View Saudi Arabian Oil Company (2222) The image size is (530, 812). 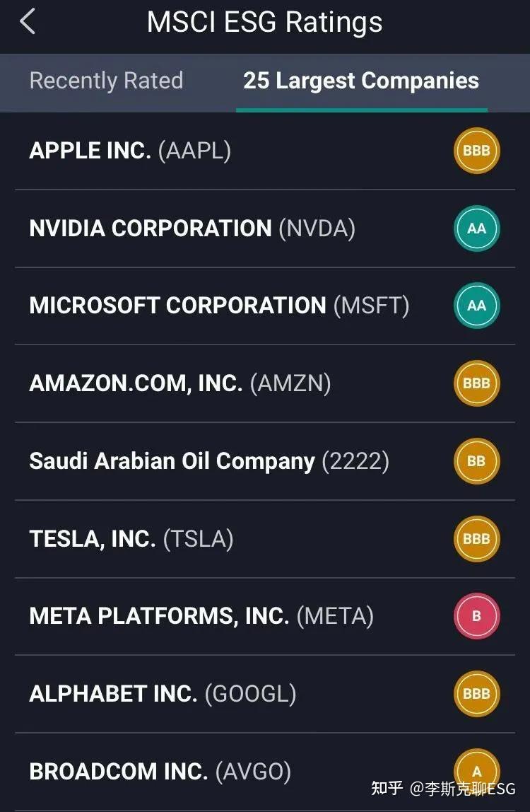pos(209,461)
